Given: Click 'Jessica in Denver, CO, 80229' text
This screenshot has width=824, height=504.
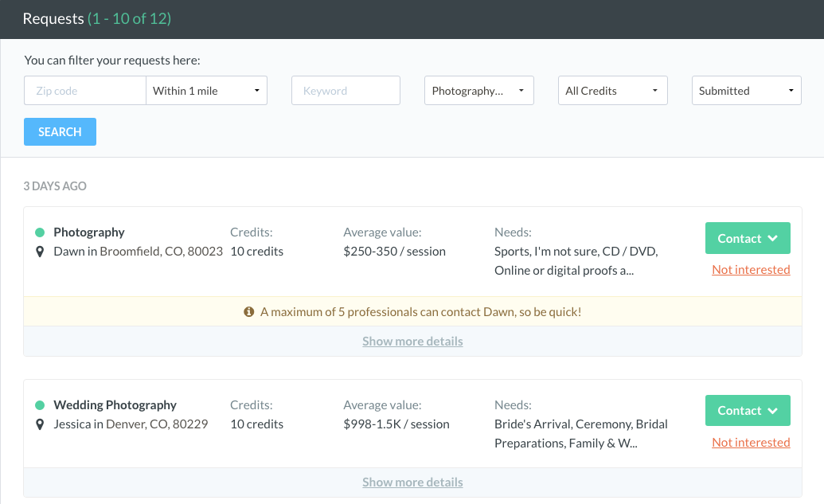Looking at the screenshot, I should tap(131, 424).
